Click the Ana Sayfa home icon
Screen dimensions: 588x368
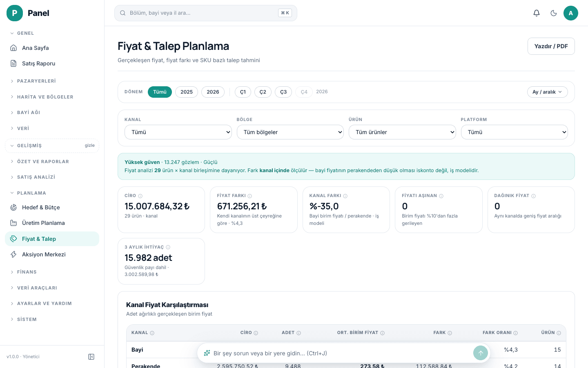(13, 48)
